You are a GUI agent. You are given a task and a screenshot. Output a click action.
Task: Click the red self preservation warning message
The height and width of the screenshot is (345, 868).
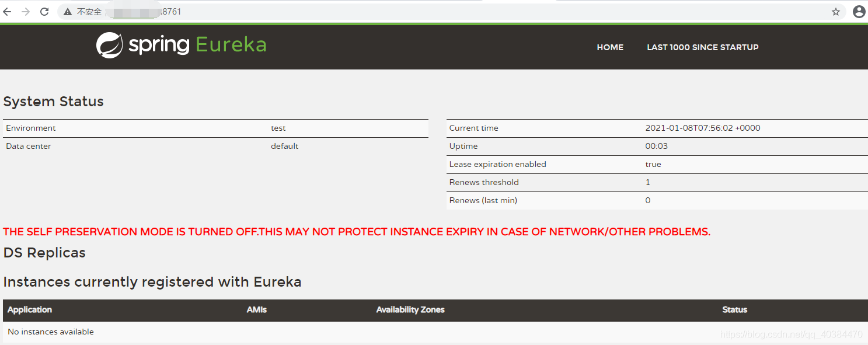tap(357, 232)
